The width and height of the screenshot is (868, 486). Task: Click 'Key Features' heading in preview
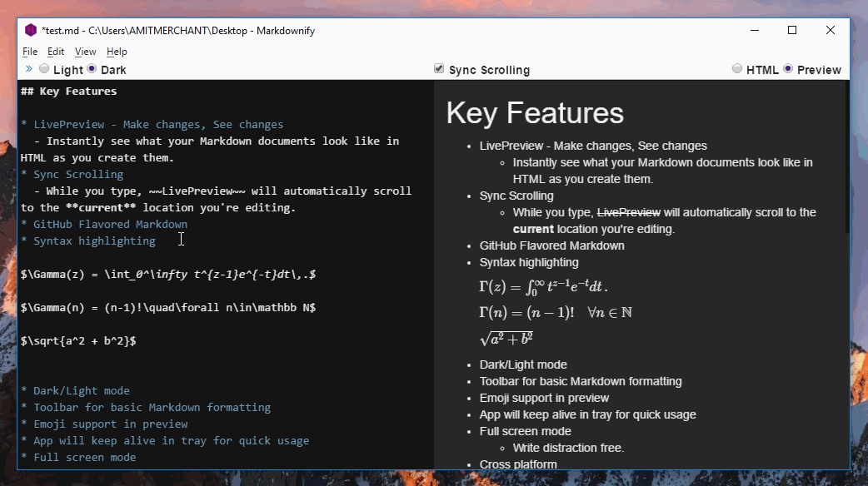tap(535, 113)
